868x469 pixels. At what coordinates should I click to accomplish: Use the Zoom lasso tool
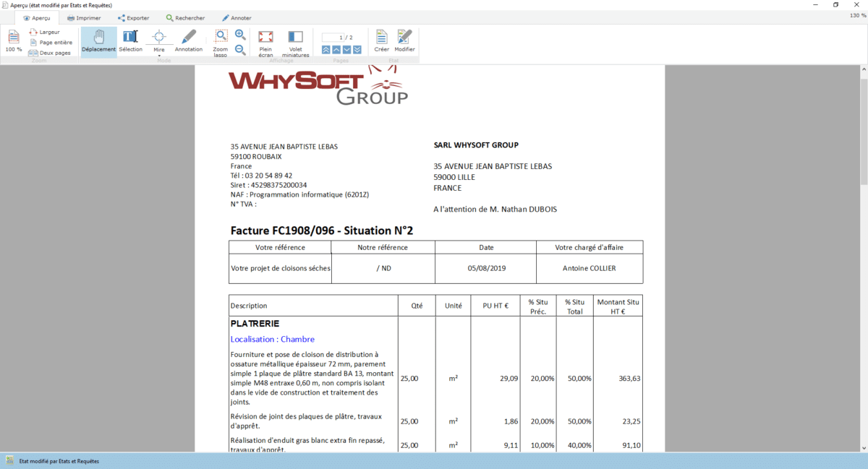221,43
